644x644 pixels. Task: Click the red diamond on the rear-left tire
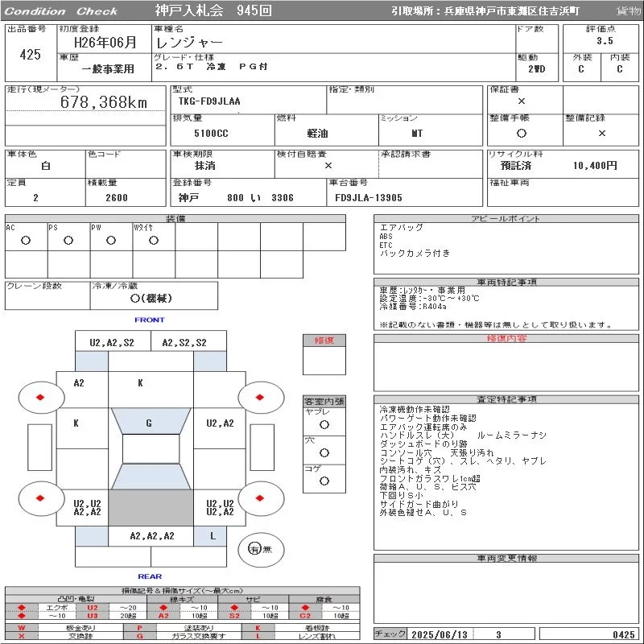coord(40,498)
